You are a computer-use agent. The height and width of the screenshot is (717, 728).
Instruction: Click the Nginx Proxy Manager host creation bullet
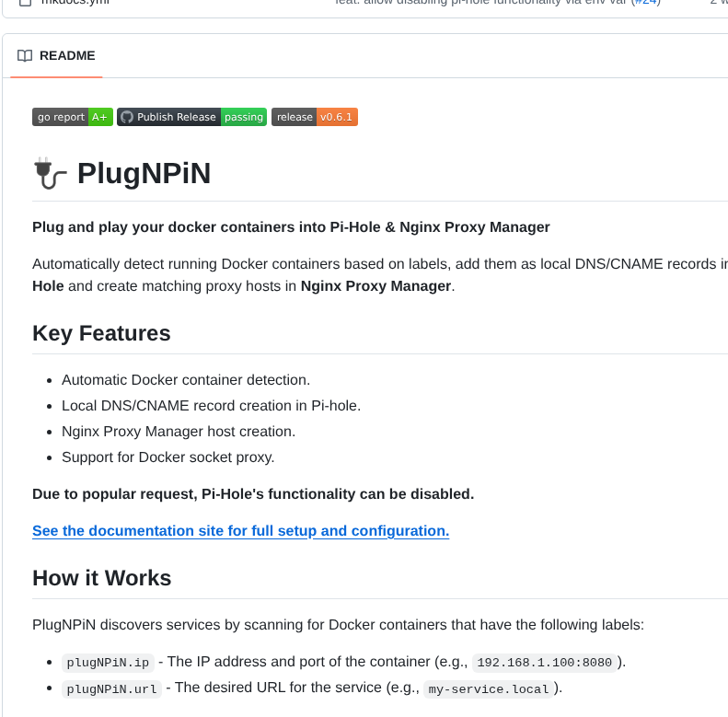[179, 431]
